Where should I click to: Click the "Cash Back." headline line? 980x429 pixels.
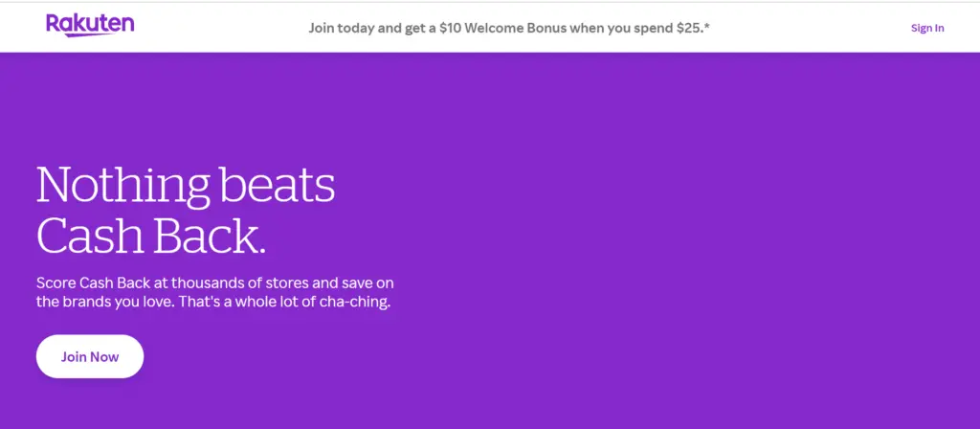coord(150,236)
